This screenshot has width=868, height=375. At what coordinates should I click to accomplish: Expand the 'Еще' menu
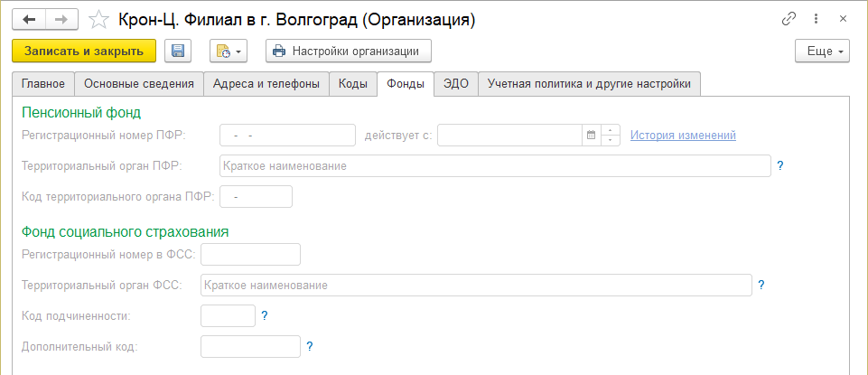(x=823, y=52)
